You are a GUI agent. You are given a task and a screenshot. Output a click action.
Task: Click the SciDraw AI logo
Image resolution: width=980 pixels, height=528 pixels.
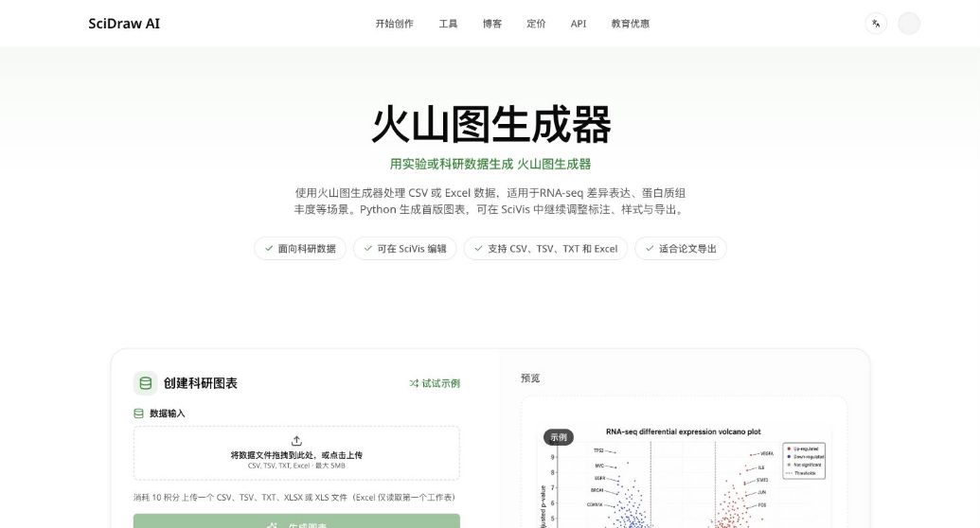tap(124, 24)
